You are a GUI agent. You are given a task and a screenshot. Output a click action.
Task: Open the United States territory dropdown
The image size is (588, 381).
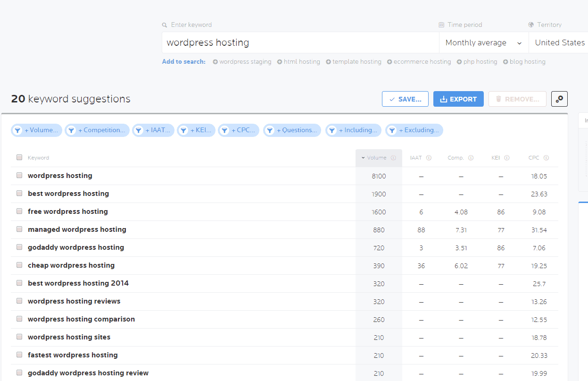click(x=559, y=42)
